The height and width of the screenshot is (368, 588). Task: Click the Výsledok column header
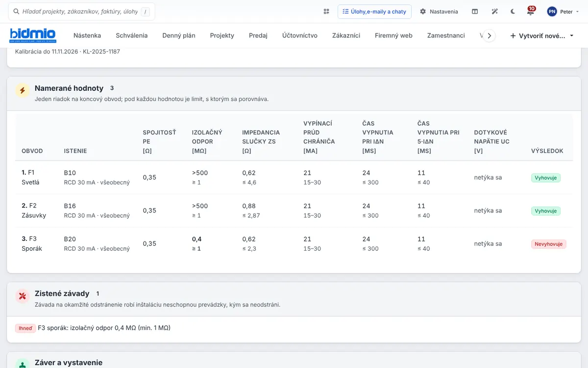[547, 151]
